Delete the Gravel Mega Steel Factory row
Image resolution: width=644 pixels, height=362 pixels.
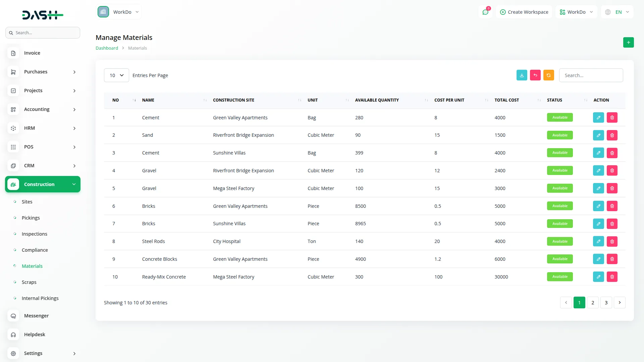612,188
